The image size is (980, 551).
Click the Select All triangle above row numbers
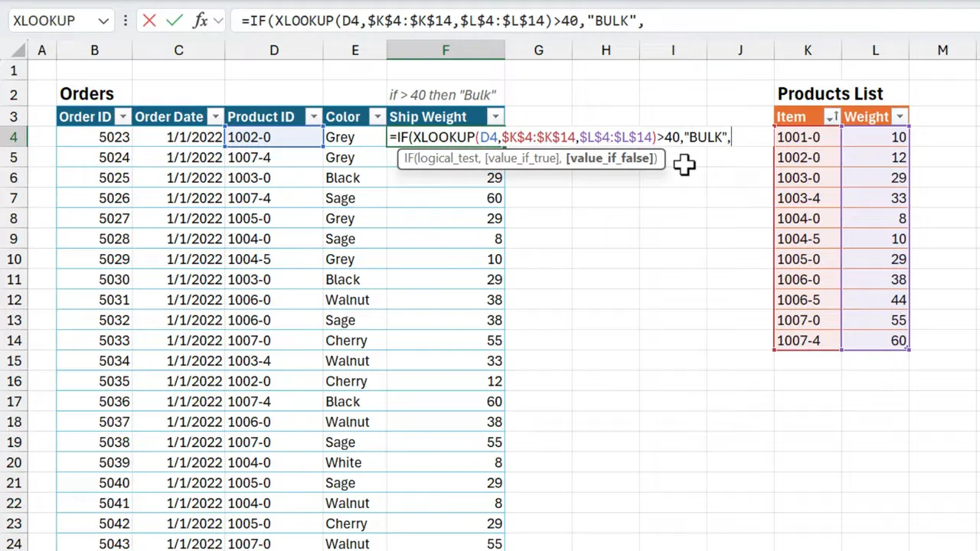pos(17,50)
